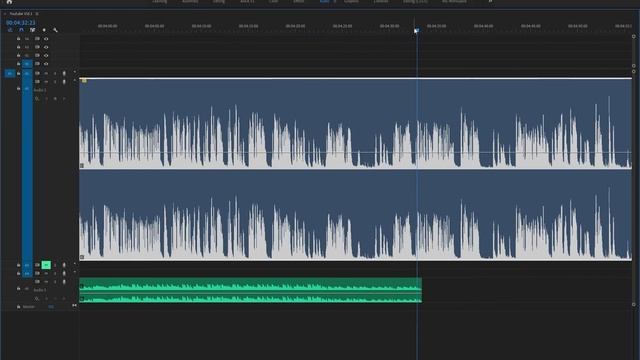Click the blue playhead marker on ruler
This screenshot has width=640, height=360.
(x=416, y=30)
